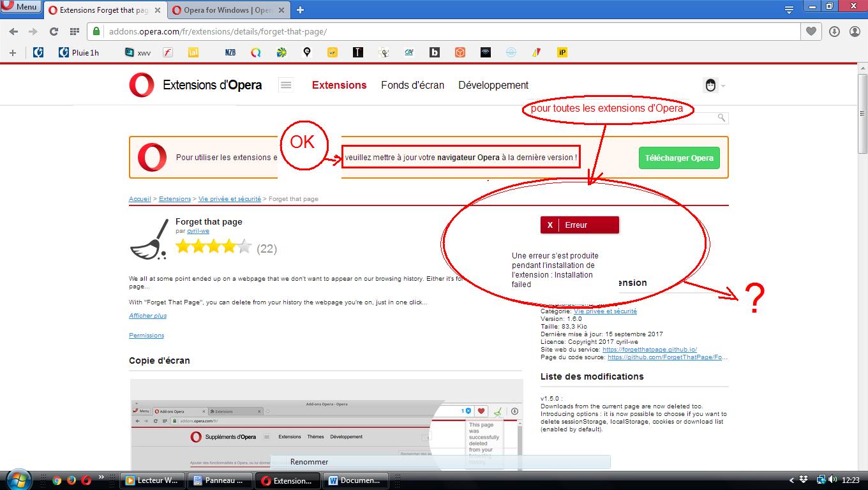Open the Downloads icon in toolbar

coord(834,31)
